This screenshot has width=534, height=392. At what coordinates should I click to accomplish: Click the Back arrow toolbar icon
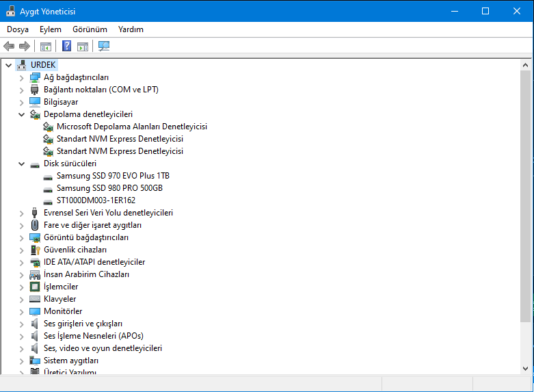[9, 46]
